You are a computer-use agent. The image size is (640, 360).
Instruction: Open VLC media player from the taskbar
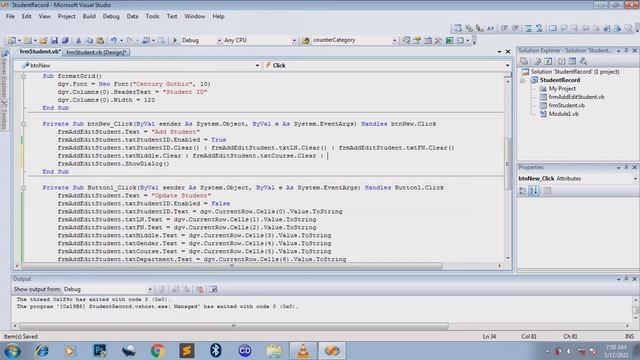click(x=303, y=351)
